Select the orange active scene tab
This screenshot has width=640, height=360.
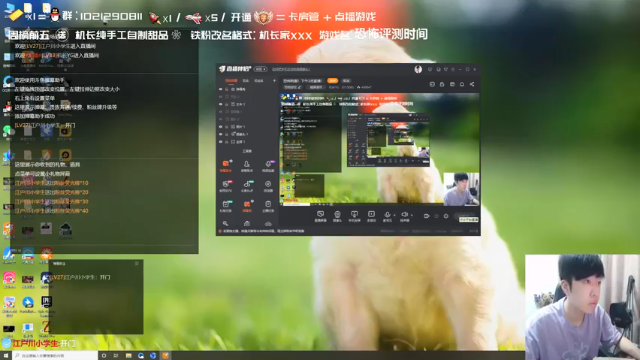[231, 81]
